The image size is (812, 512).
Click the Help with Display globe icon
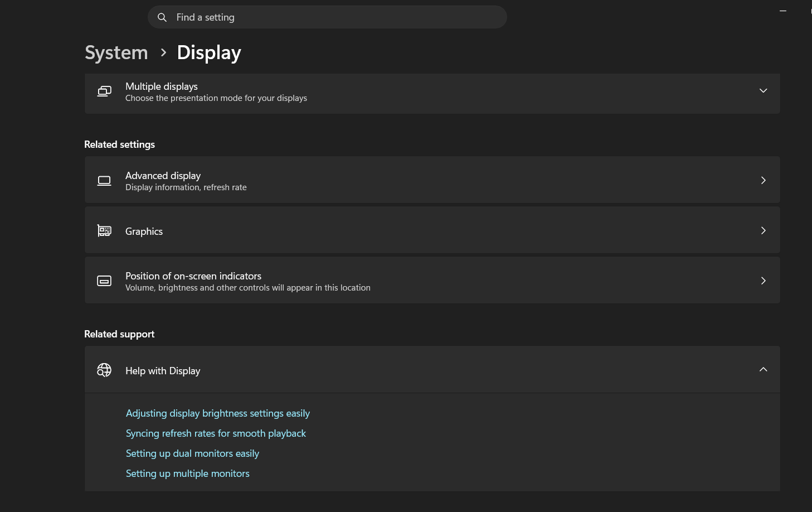104,370
